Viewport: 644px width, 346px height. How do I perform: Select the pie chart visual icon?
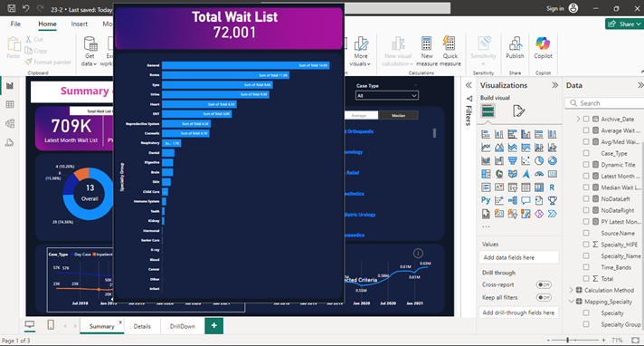click(539, 160)
